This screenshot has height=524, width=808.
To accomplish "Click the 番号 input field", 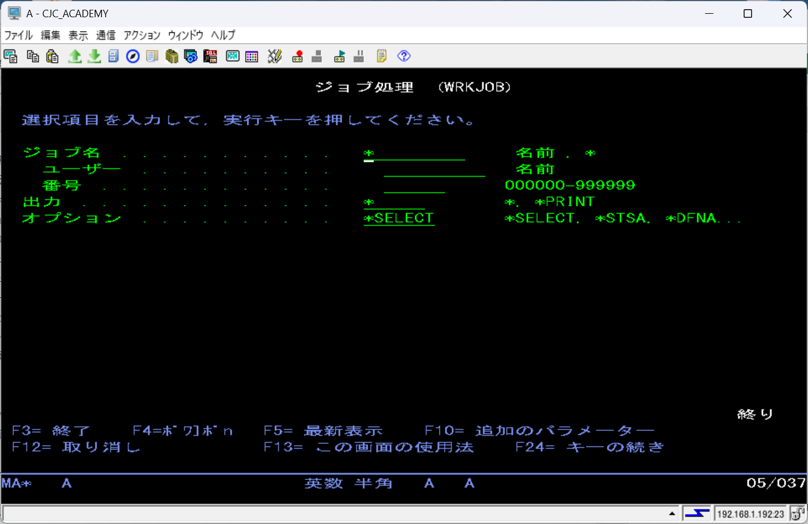I will [414, 186].
